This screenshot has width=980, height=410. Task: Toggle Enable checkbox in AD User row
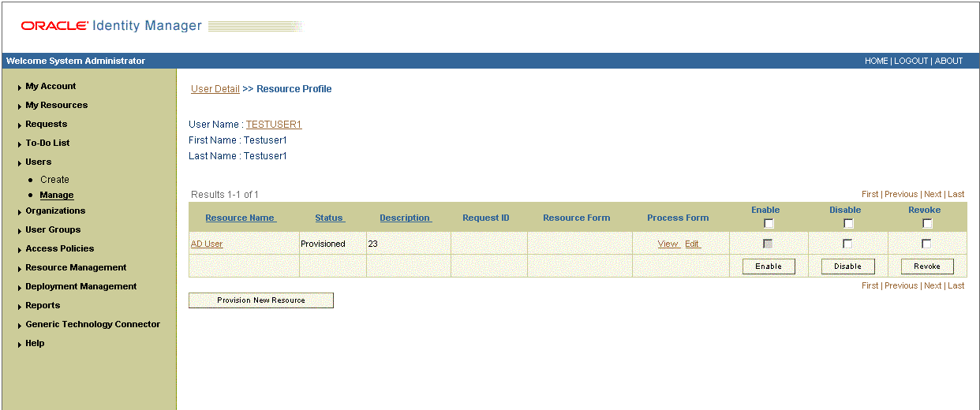tap(768, 244)
